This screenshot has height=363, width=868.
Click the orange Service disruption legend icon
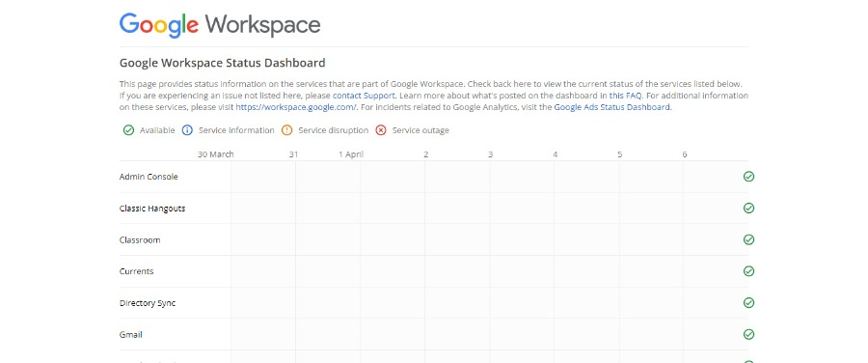[286, 130]
